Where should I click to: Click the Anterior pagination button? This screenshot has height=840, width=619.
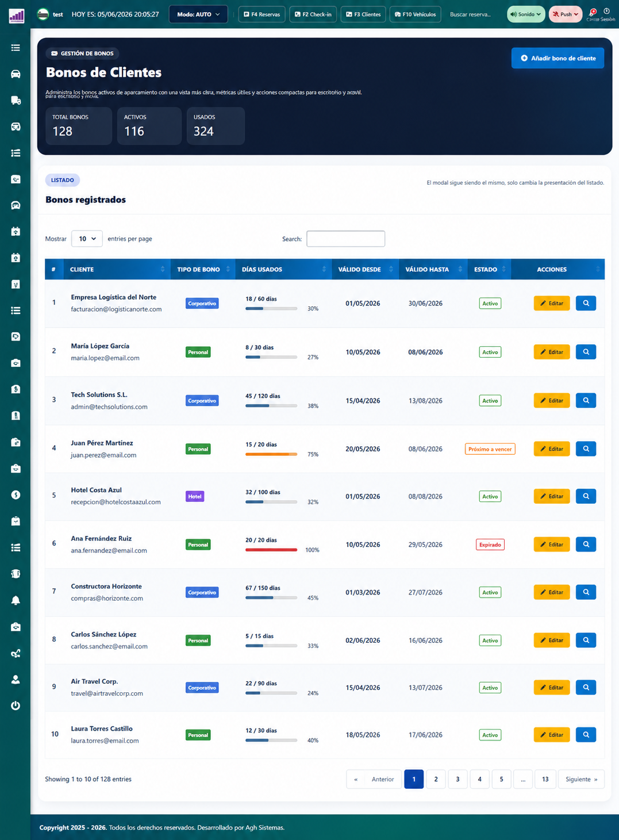click(383, 779)
